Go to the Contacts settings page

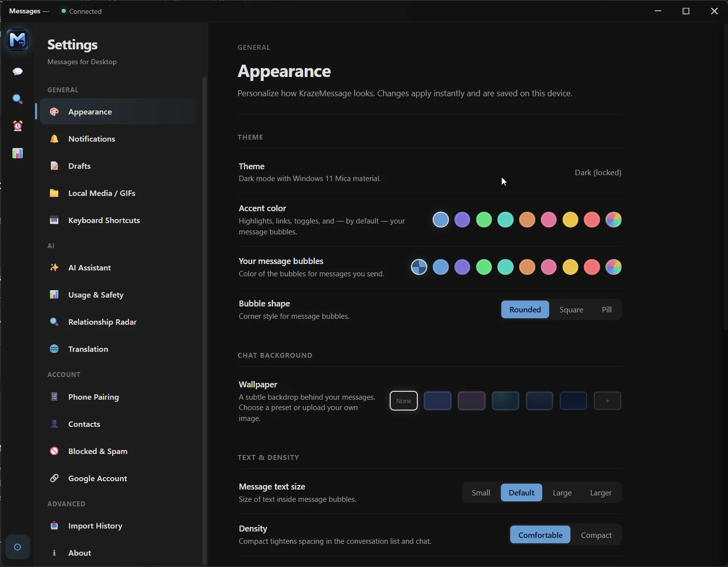(x=118, y=424)
